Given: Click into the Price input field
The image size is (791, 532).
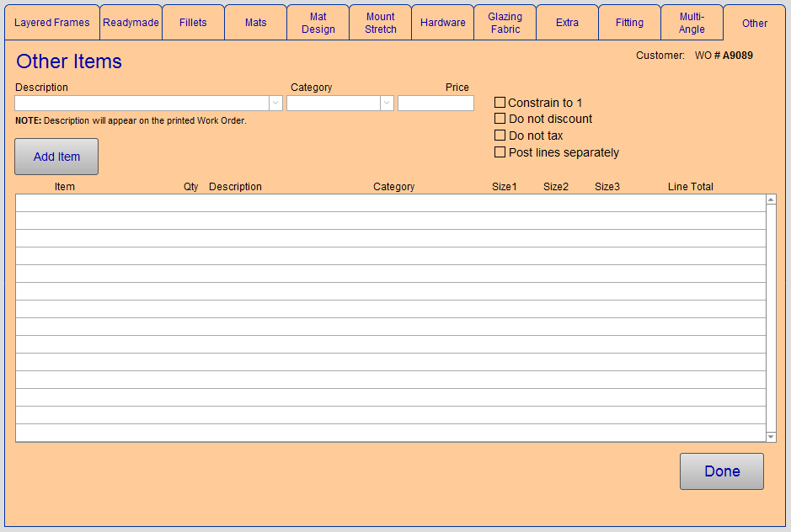Looking at the screenshot, I should pos(436,104).
